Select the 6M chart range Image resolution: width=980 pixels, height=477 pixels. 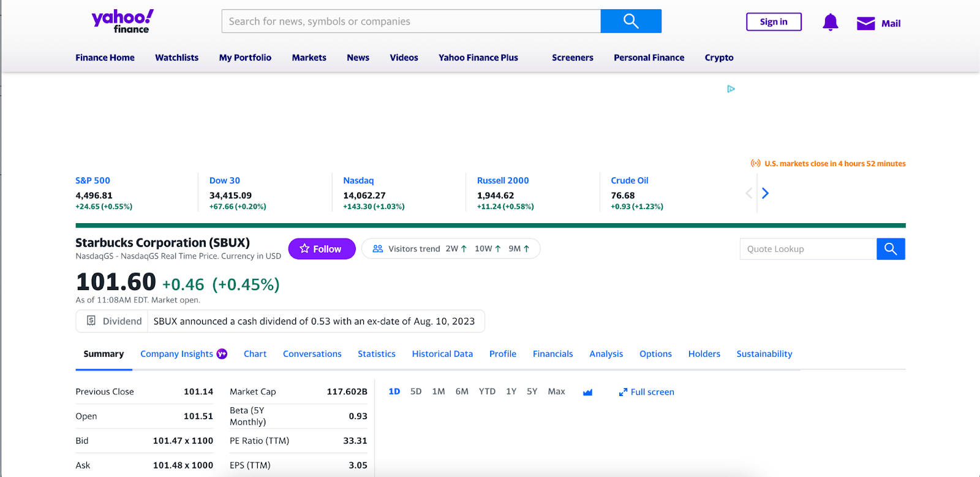pos(462,391)
